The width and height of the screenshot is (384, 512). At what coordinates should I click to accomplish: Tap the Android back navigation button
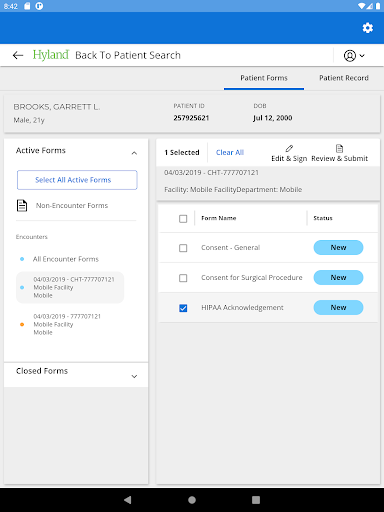tap(127, 500)
